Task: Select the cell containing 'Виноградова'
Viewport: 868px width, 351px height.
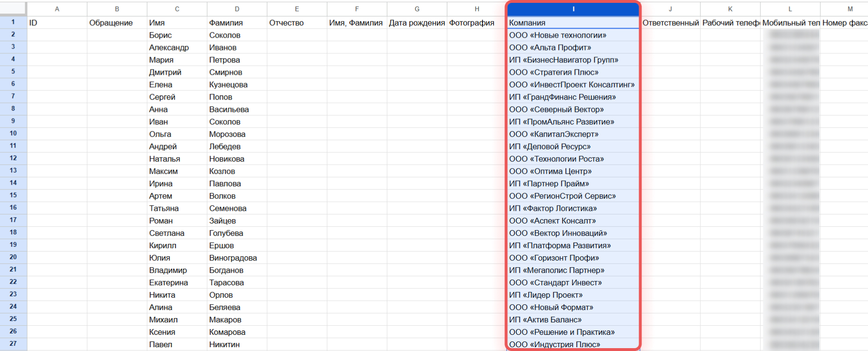Action: pos(237,258)
